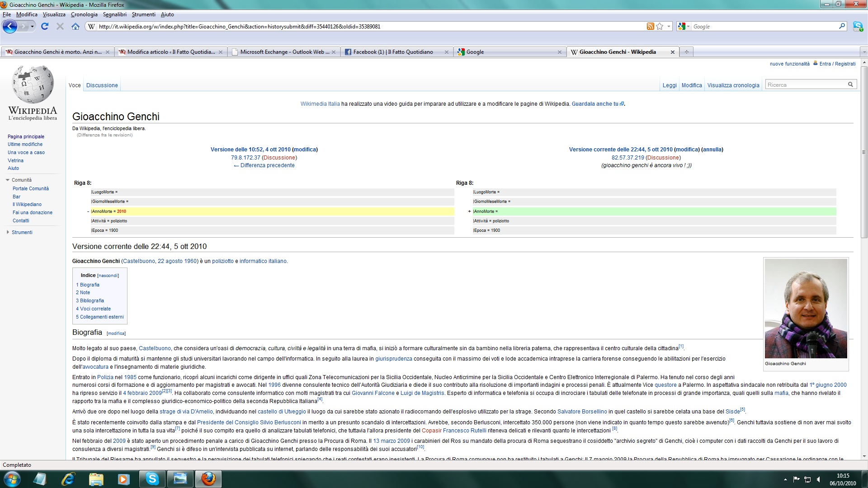This screenshot has width=868, height=488.
Task: Click the Firefox back arrow button
Action: 9,27
